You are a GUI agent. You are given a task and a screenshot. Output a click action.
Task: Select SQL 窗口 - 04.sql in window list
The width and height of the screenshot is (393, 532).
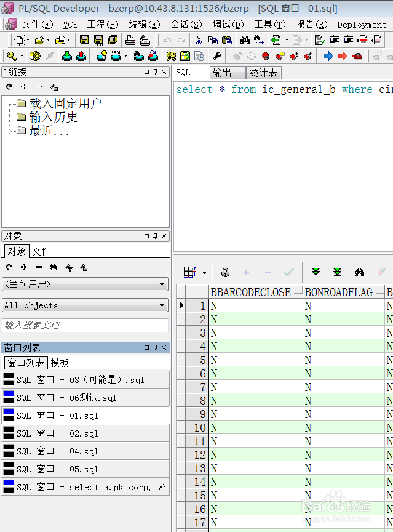pos(85,451)
